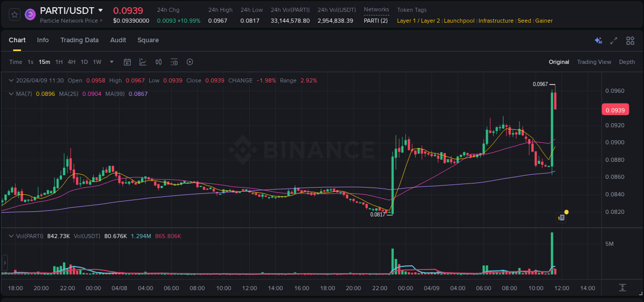
Task: Open the extra timeframe intervals dropdown
Action: 111,62
